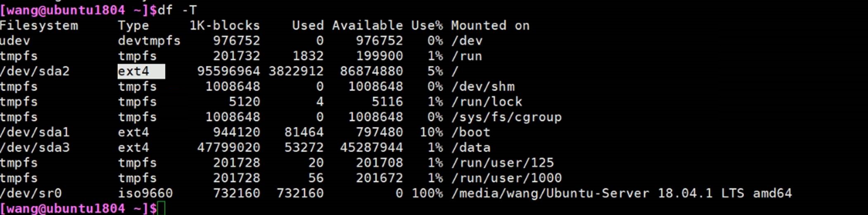Click the 'iso9660' type entry
The height and width of the screenshot is (215, 868).
(x=145, y=193)
